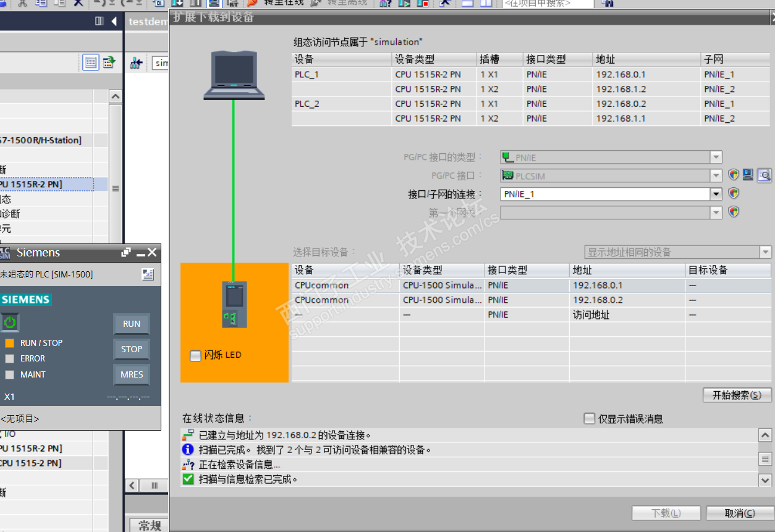Click the delete X icon in the top toolbar
Image resolution: width=775 pixels, height=532 pixels.
pos(78,2)
